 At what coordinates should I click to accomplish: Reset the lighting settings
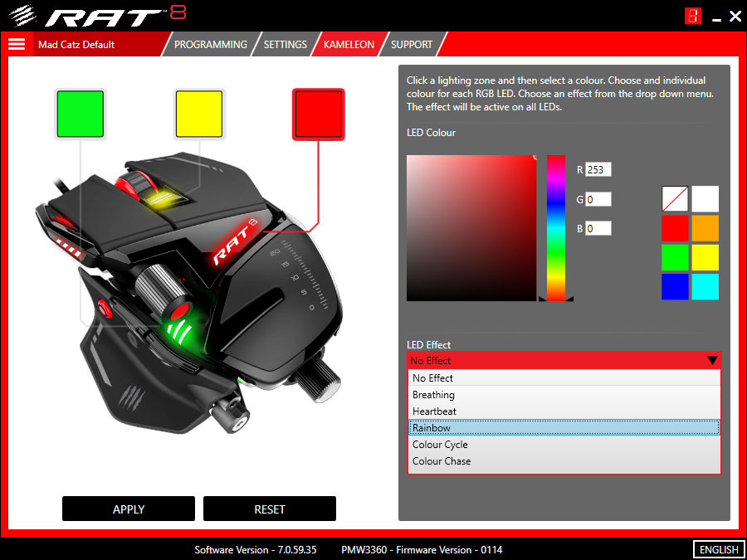click(269, 509)
